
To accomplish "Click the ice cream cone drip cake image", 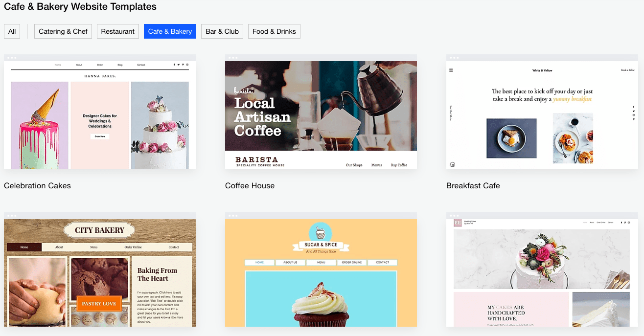I will tap(40, 125).
